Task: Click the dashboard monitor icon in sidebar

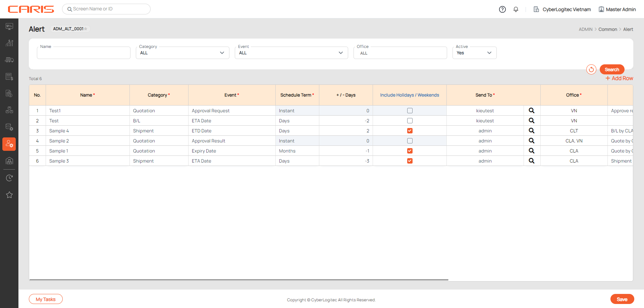Action: pos(9,26)
